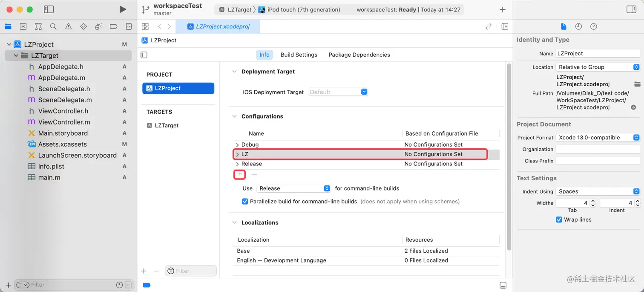Add a new configuration with the plus button
The height and width of the screenshot is (292, 644).
[240, 174]
